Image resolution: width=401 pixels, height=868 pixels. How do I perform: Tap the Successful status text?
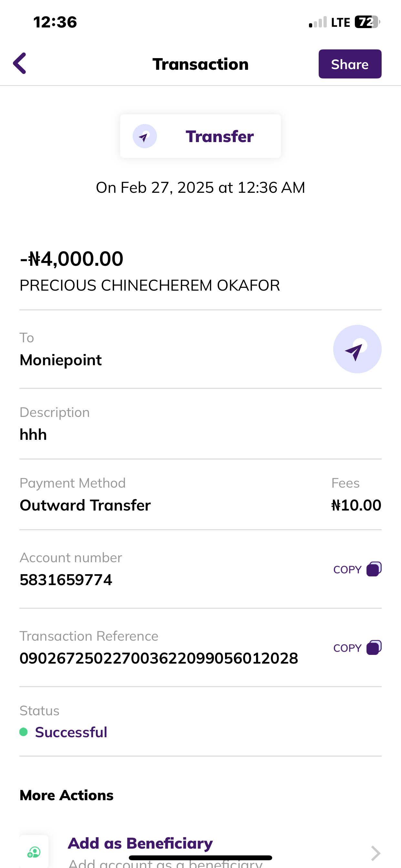click(71, 732)
